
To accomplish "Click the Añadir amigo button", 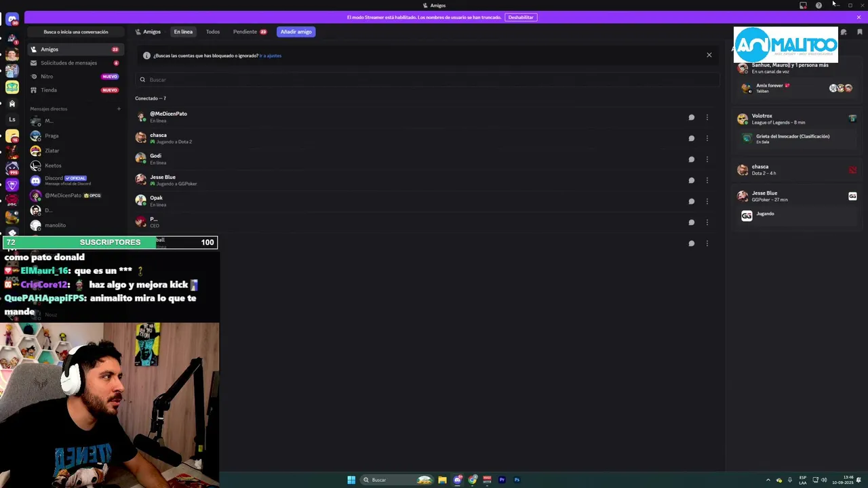I will 296,32.
